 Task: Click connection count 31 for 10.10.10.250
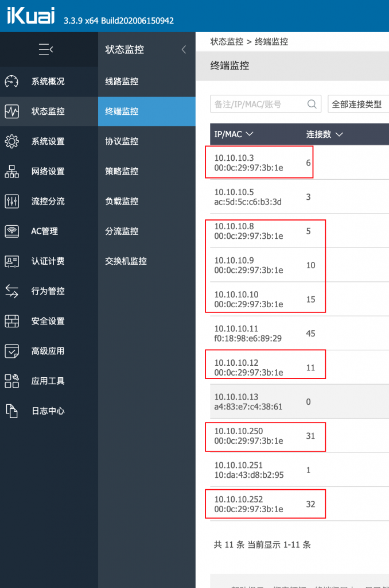(x=310, y=436)
